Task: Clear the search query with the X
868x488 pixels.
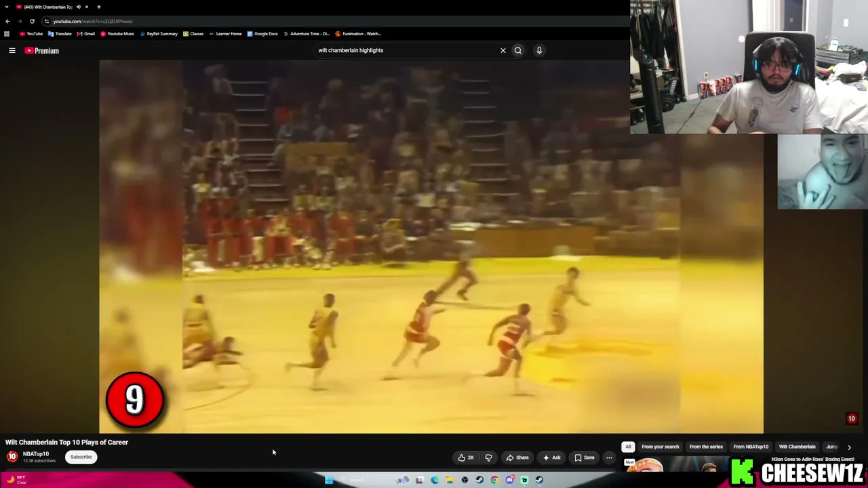Action: click(503, 50)
